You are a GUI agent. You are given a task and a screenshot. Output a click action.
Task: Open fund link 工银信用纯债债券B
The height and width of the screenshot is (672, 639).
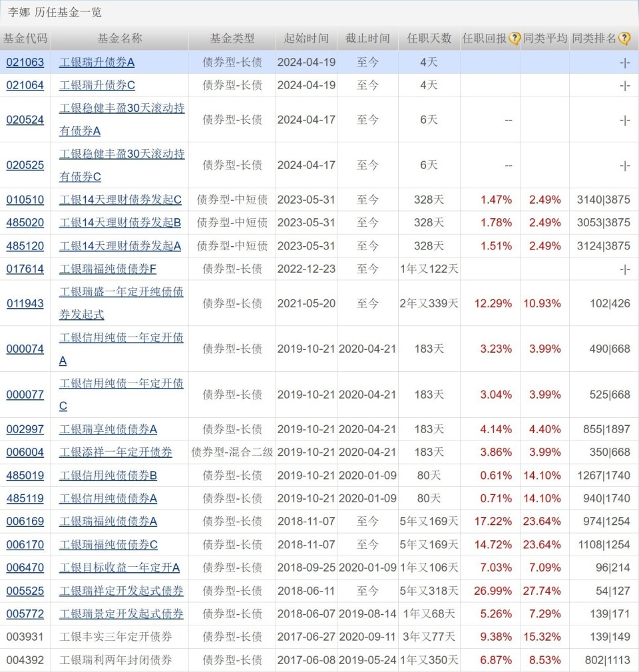[108, 476]
